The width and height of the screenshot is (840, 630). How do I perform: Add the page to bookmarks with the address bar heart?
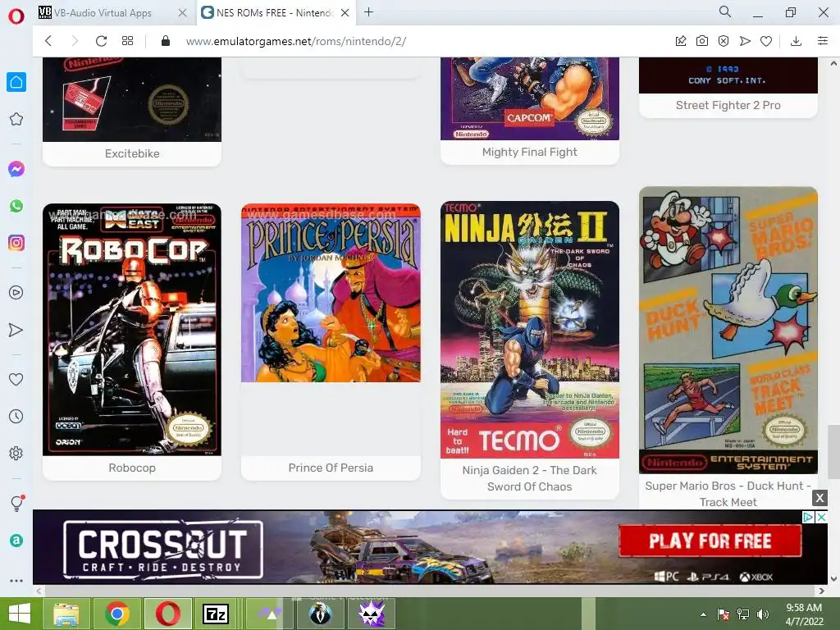767,41
